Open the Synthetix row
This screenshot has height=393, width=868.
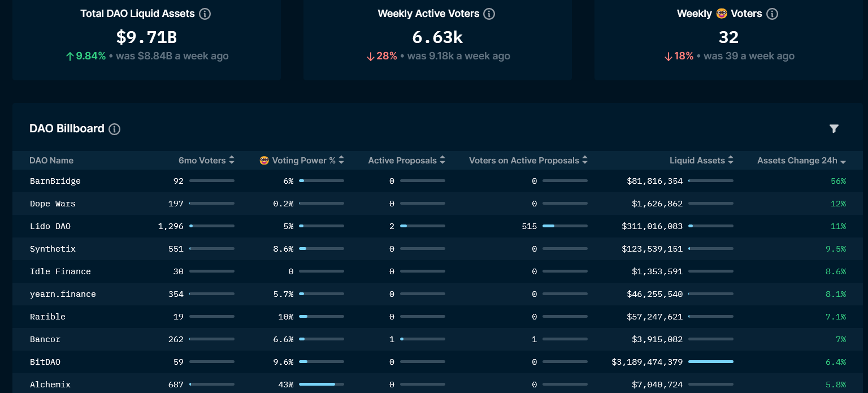click(438, 249)
